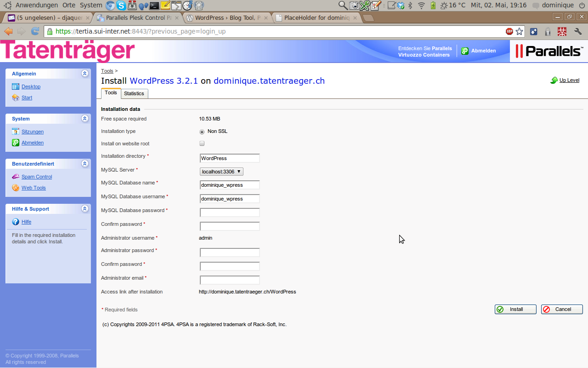Reload the page with browser refresh icon

35,32
